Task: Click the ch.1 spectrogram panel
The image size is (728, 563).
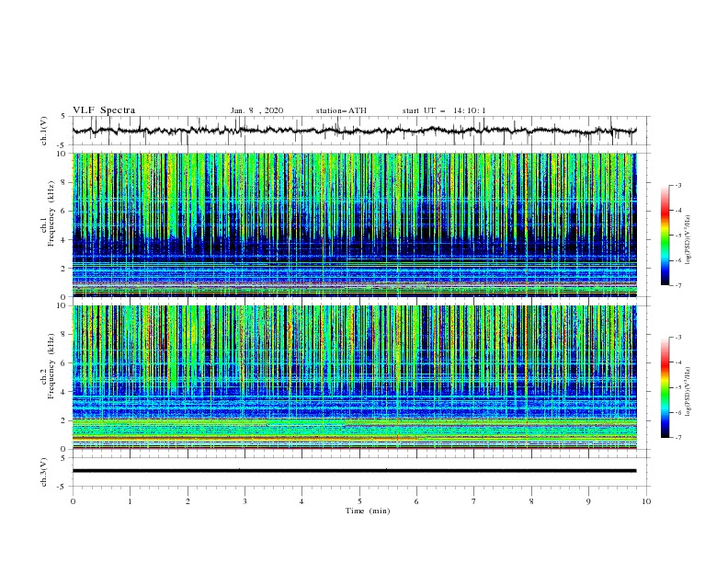Action: coord(354,224)
